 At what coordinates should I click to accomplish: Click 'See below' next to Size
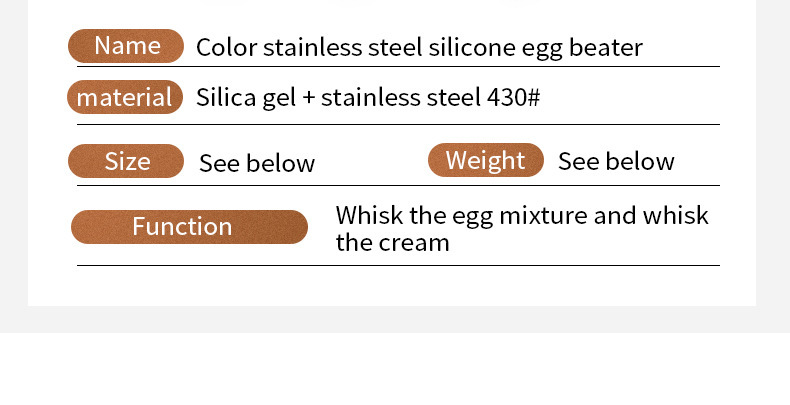(257, 163)
